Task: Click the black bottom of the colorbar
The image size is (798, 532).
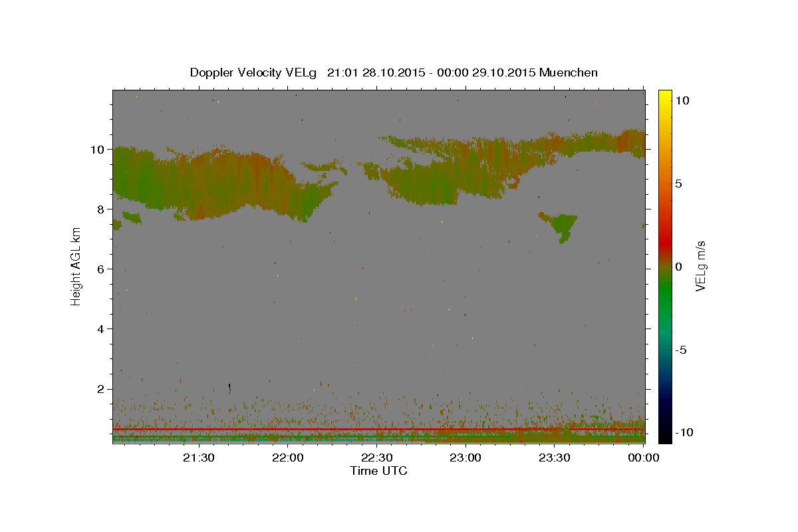Action: pos(664,437)
